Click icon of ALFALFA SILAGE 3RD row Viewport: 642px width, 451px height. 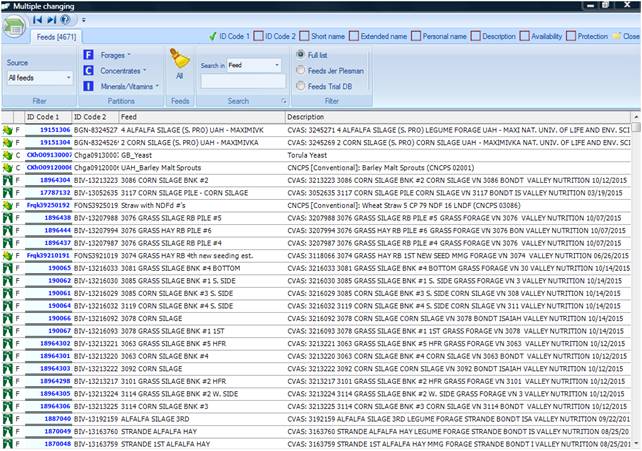[x=7, y=419]
